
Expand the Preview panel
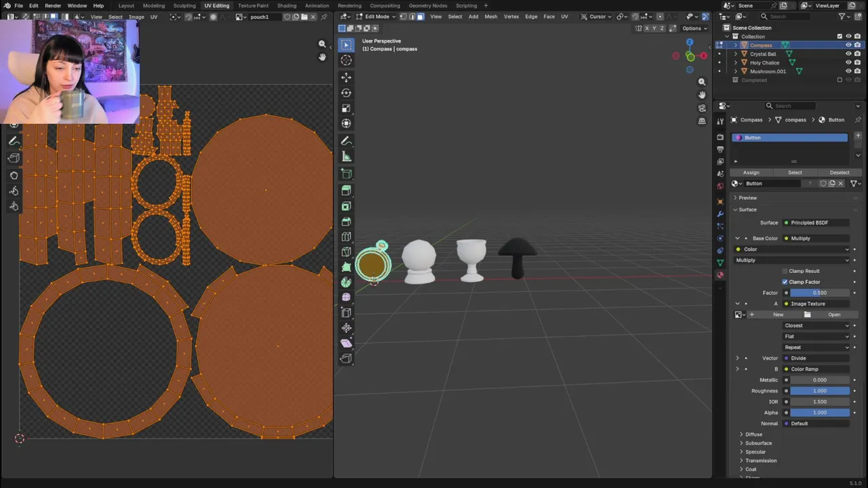pos(747,198)
